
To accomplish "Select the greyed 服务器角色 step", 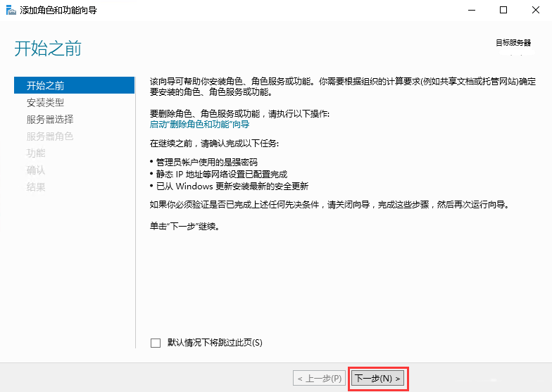I will pyautogui.click(x=50, y=137).
